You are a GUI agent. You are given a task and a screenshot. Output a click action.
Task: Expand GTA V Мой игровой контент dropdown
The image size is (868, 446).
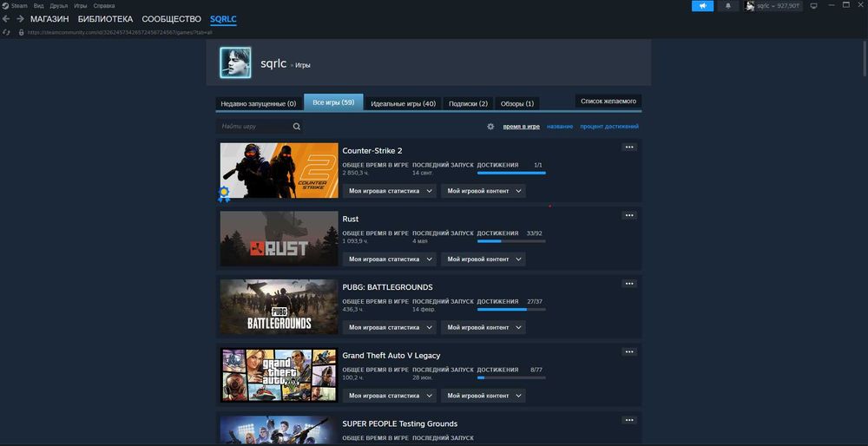pyautogui.click(x=483, y=395)
